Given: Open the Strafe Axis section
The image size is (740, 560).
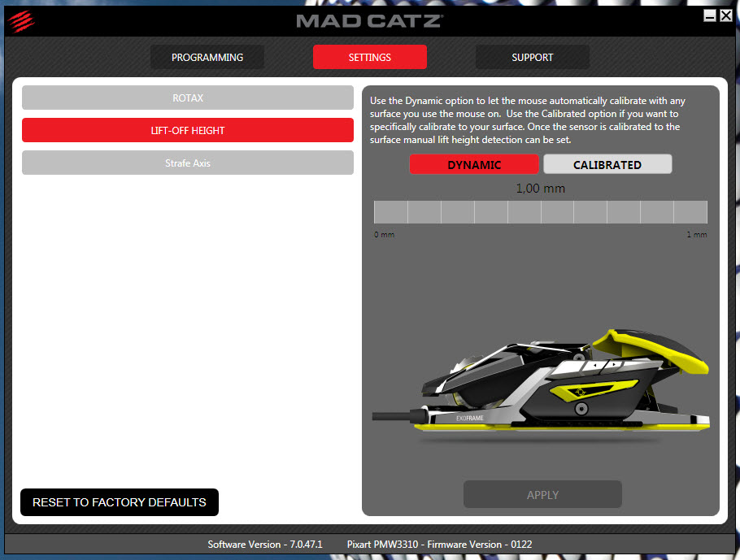Looking at the screenshot, I should pyautogui.click(x=188, y=163).
